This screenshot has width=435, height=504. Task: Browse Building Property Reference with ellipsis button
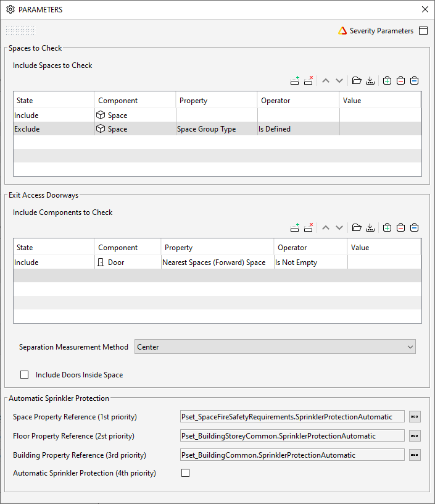tap(414, 455)
